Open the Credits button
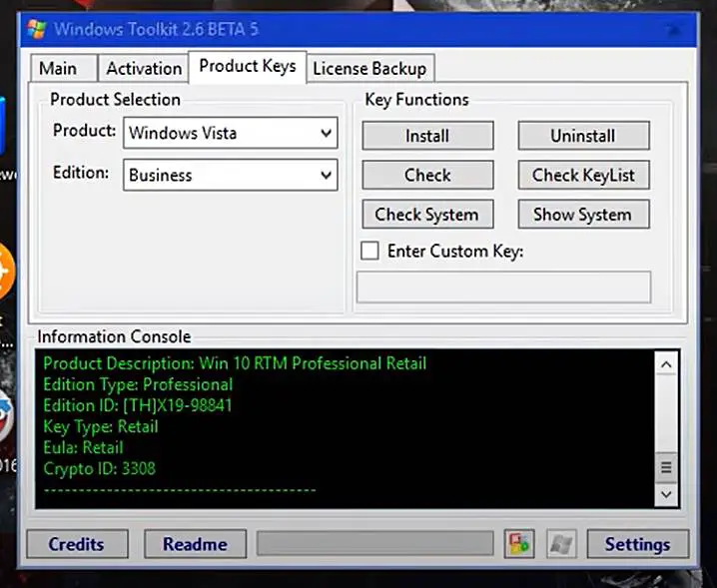This screenshot has height=588, width=717. pyautogui.click(x=77, y=544)
